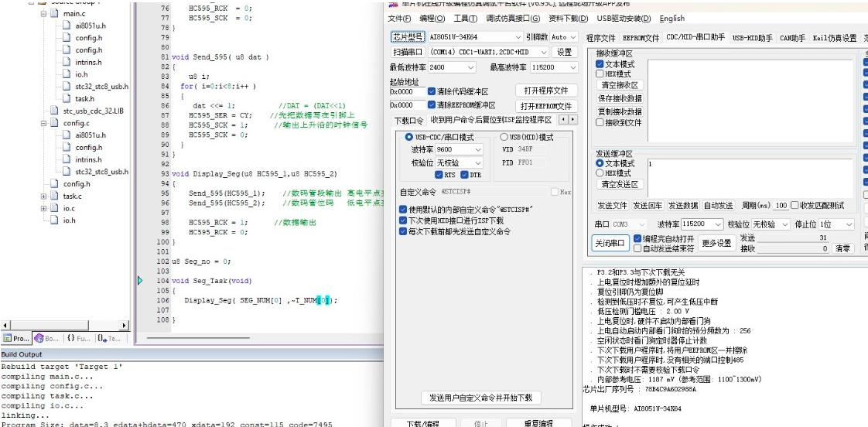Click the intrins.h icon under main.c

click(x=67, y=62)
